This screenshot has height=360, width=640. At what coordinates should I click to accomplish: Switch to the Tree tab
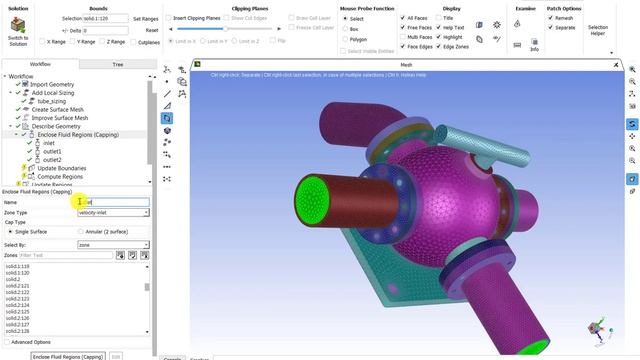pos(118,64)
